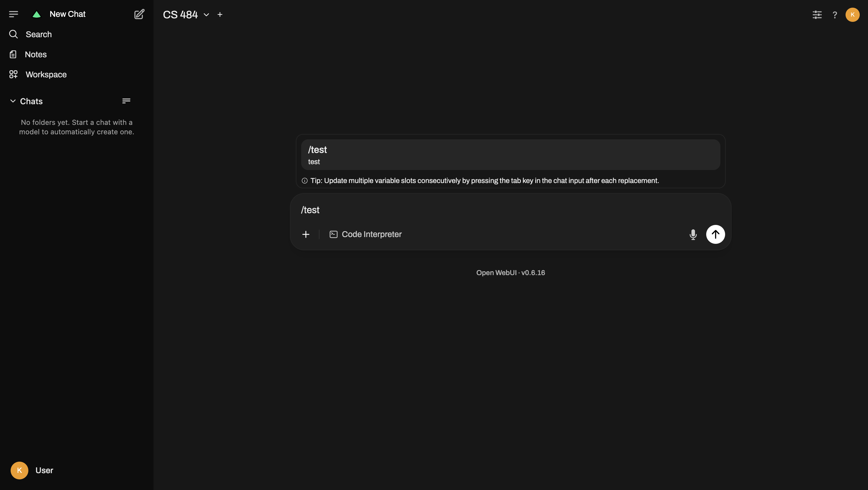The image size is (868, 490).
Task: Open the attachment plus menu in input
Action: point(306,234)
